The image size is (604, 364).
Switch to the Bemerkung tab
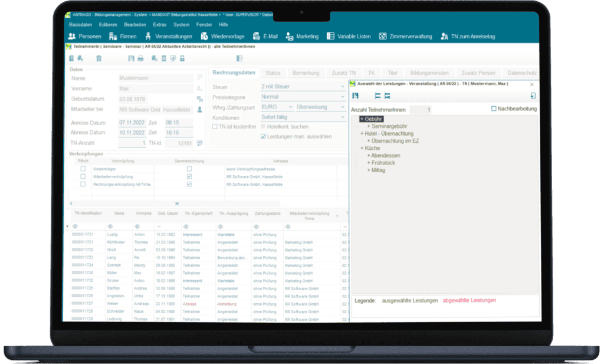point(306,73)
